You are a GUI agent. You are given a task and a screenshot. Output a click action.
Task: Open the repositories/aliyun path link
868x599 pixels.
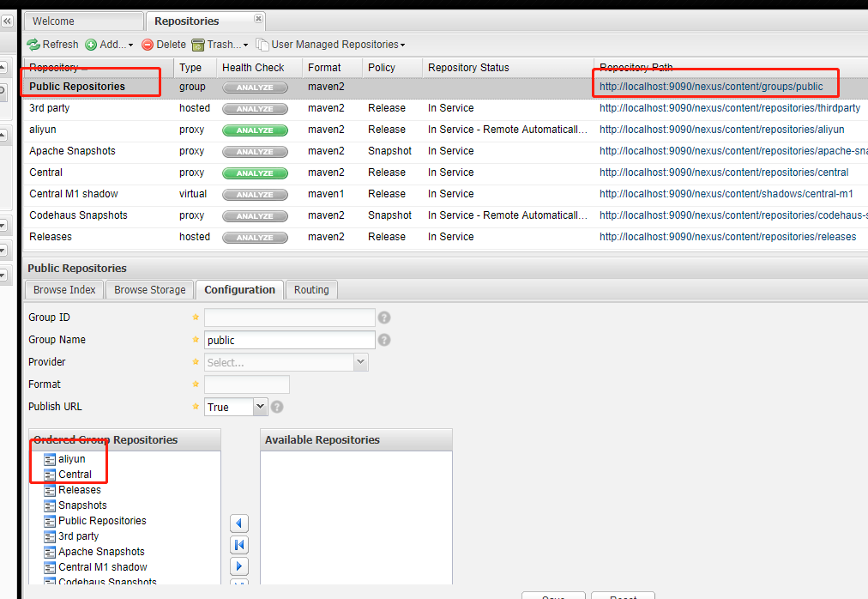coord(721,130)
